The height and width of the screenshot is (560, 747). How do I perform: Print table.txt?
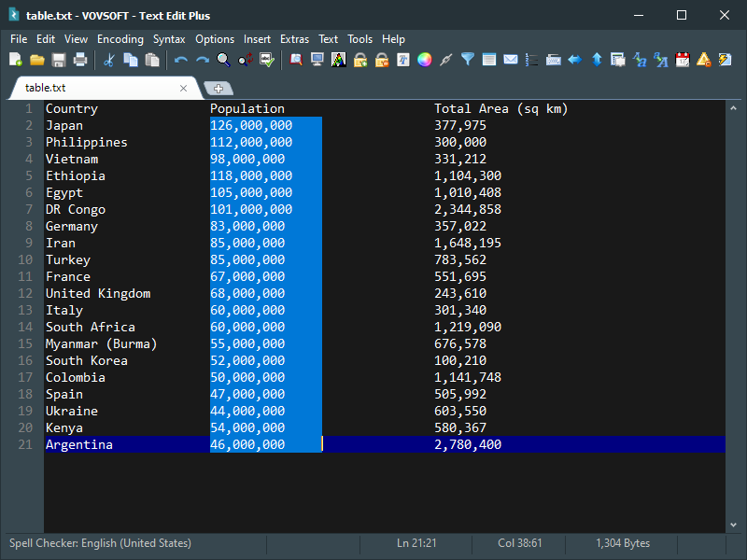pos(79,59)
